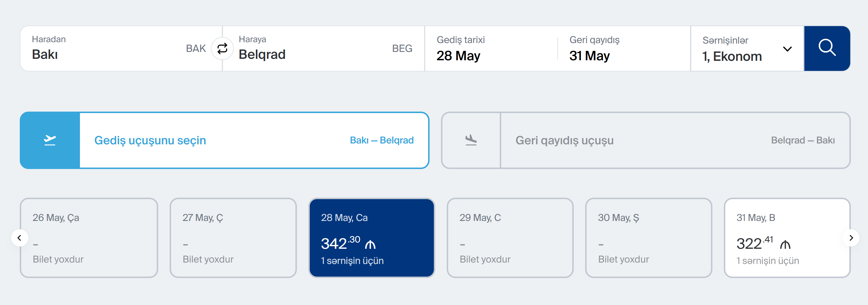This screenshot has height=305, width=868.
Task: Show earlier dates with left arrow
Action: click(19, 238)
